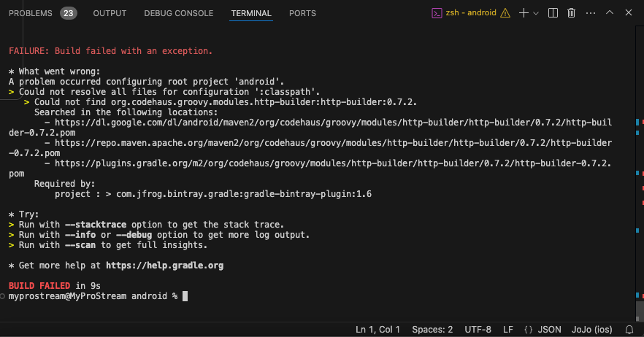Open the dl.google.com maven URL
644x337 pixels.
[310, 128]
